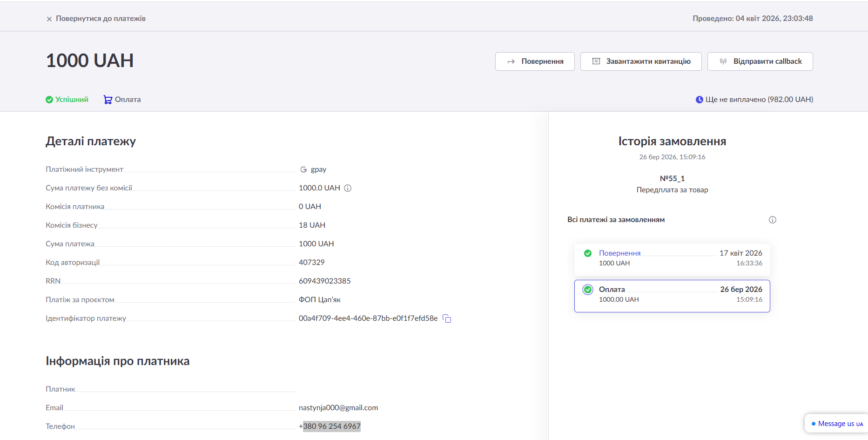The height and width of the screenshot is (440, 868).
Task: Select the Оплата 1000.00 UAH history entry
Action: 672,296
